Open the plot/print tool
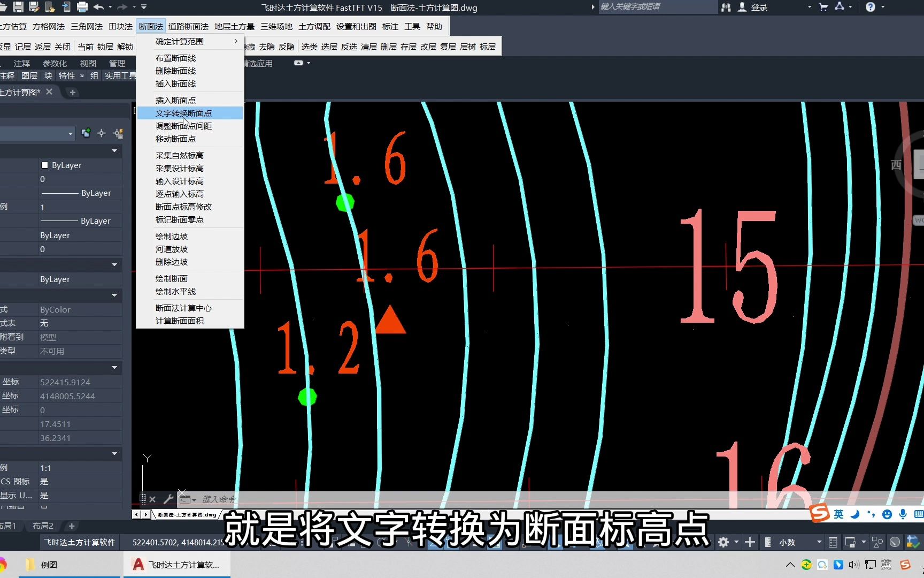 click(82, 7)
